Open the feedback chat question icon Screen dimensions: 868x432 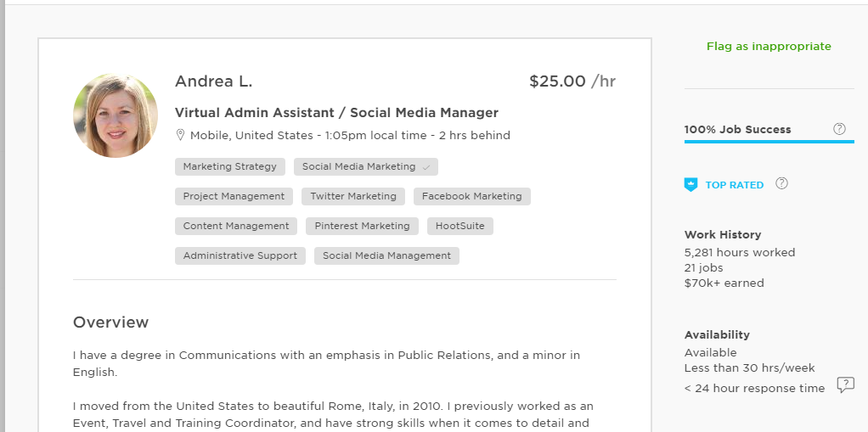click(x=845, y=385)
